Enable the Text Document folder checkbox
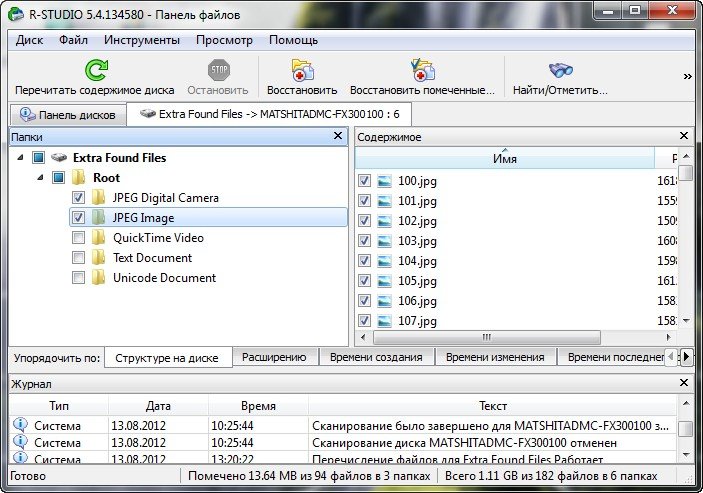Screen dimensions: 703x493 point(78,258)
